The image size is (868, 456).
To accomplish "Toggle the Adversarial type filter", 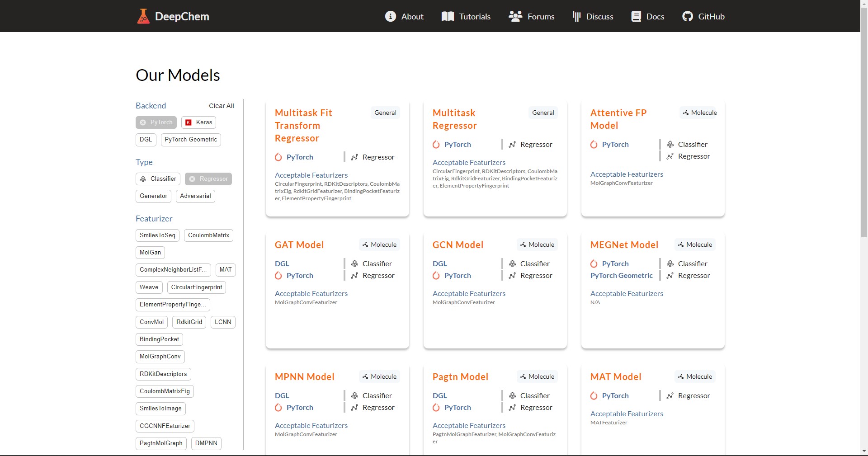I will [x=195, y=196].
